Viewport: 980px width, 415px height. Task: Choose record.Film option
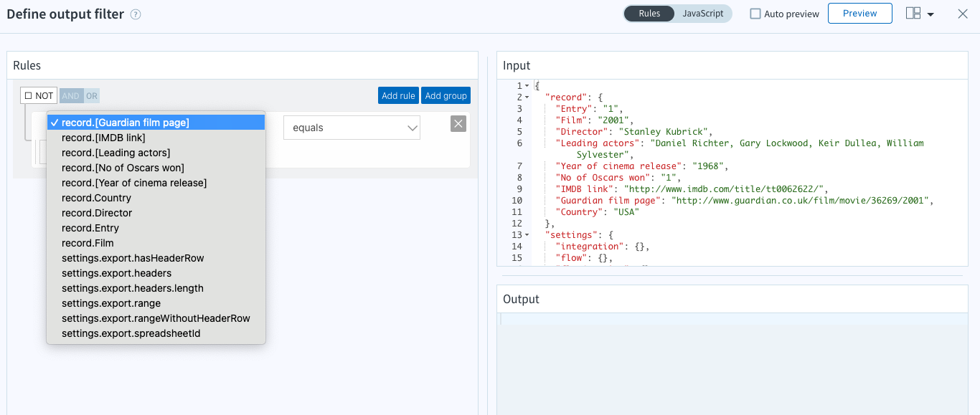tap(156, 243)
